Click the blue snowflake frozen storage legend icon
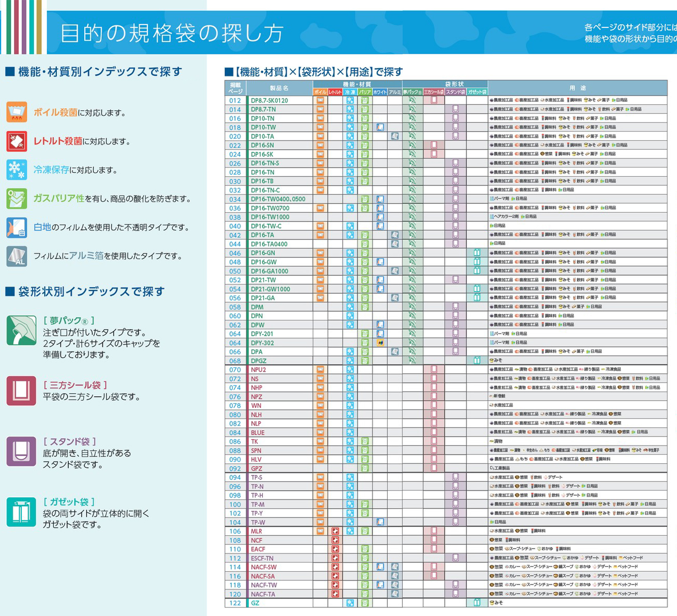The image size is (677, 616). (17, 170)
